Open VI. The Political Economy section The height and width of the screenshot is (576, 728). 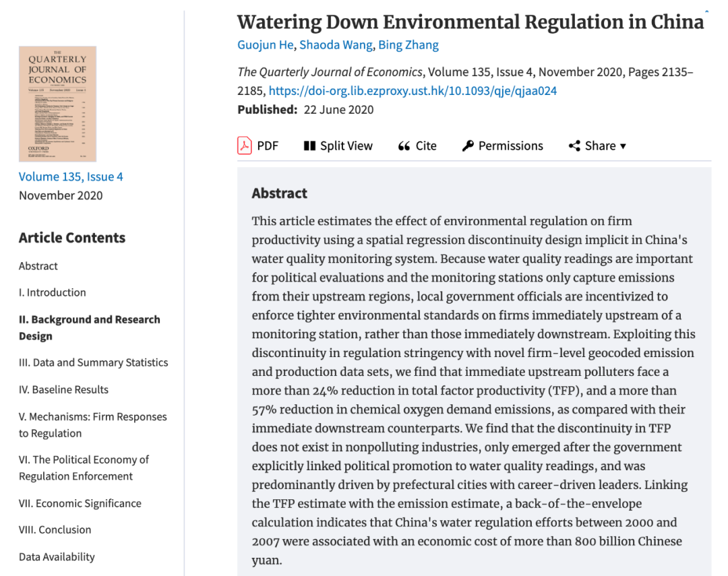[x=84, y=468]
